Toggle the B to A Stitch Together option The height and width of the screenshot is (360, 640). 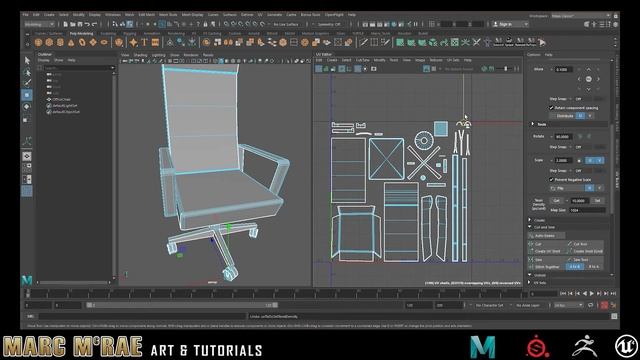point(593,267)
